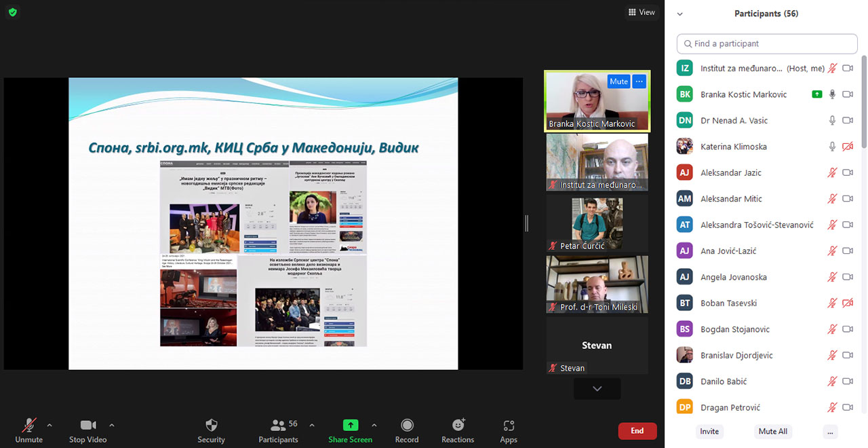Select Stevan's video tile
This screenshot has height=448, width=868.
(x=597, y=345)
